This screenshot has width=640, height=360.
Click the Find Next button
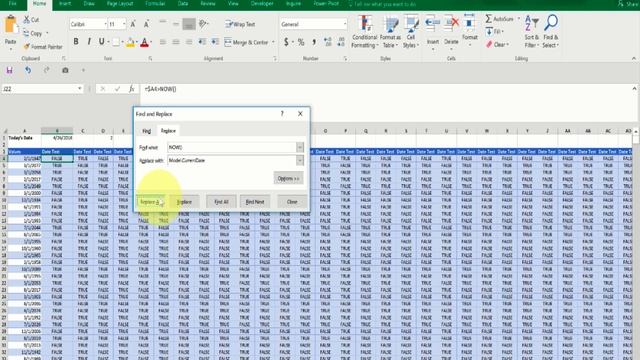pyautogui.click(x=255, y=202)
